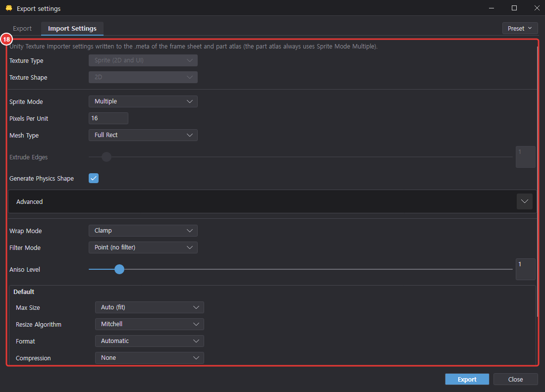
Task: Click the Extrude Edges slider handle
Action: pos(107,157)
